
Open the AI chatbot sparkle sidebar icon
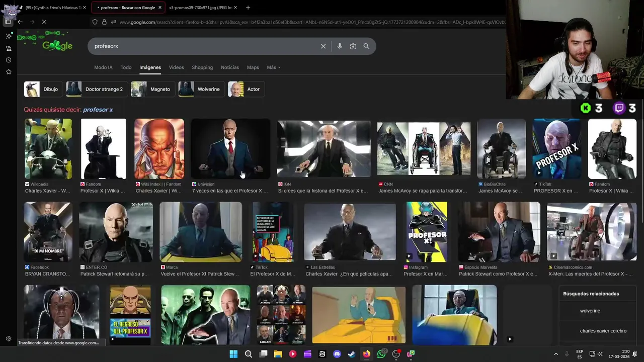click(x=9, y=36)
